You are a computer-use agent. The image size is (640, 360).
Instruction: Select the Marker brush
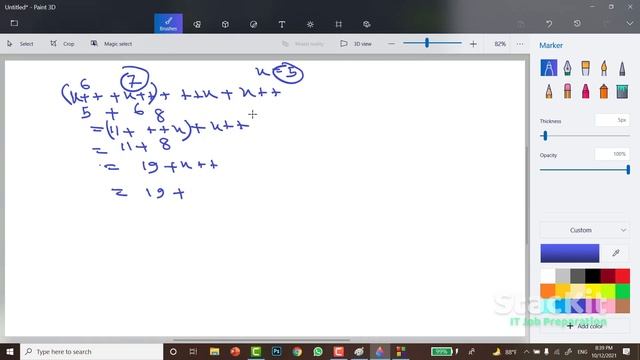[x=549, y=68]
